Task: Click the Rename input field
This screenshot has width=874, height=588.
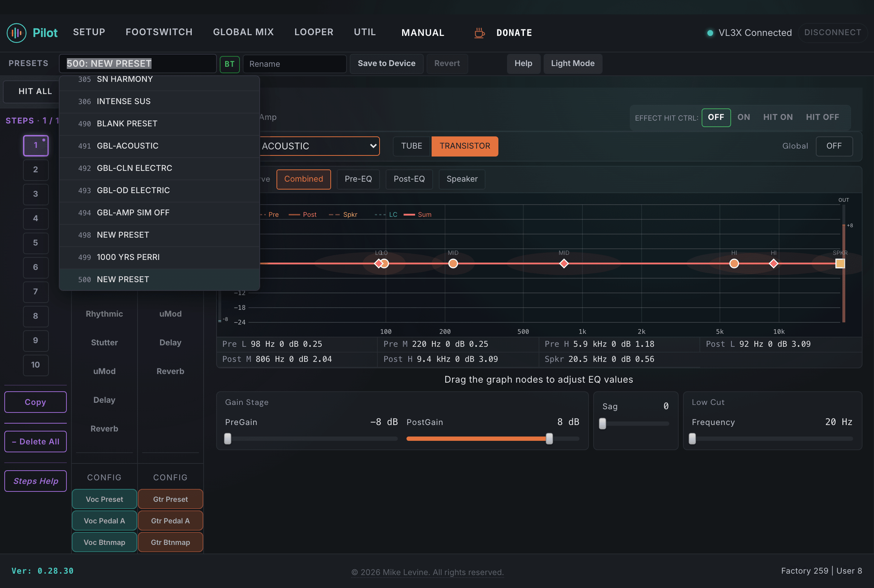Action: point(295,64)
